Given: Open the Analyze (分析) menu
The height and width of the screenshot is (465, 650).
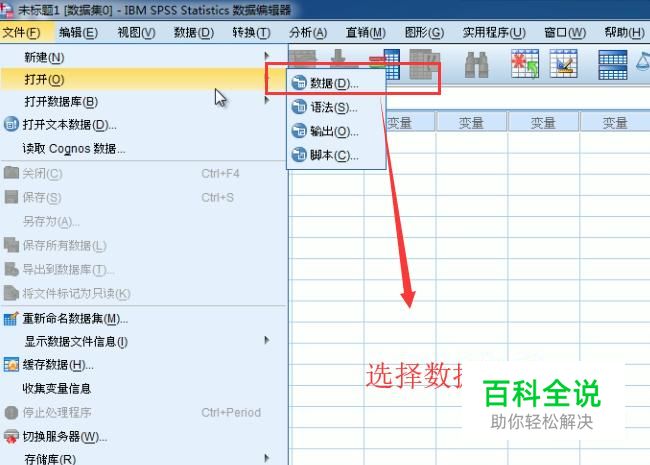Looking at the screenshot, I should coord(308,32).
